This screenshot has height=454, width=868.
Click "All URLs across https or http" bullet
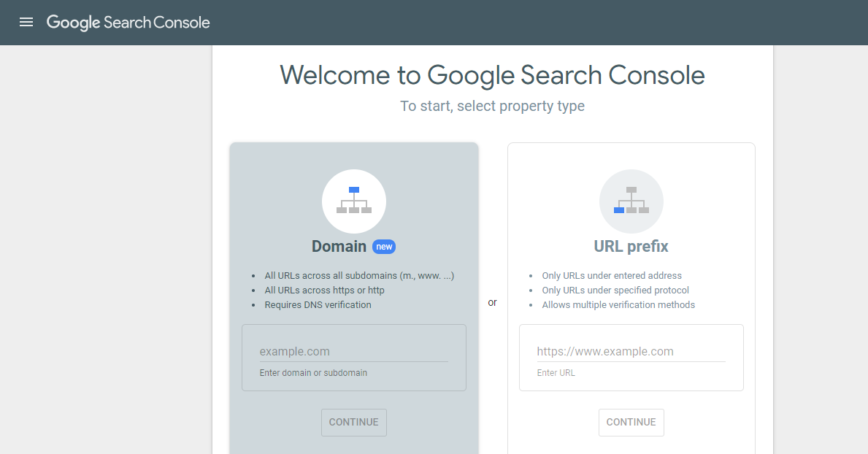[x=324, y=291]
